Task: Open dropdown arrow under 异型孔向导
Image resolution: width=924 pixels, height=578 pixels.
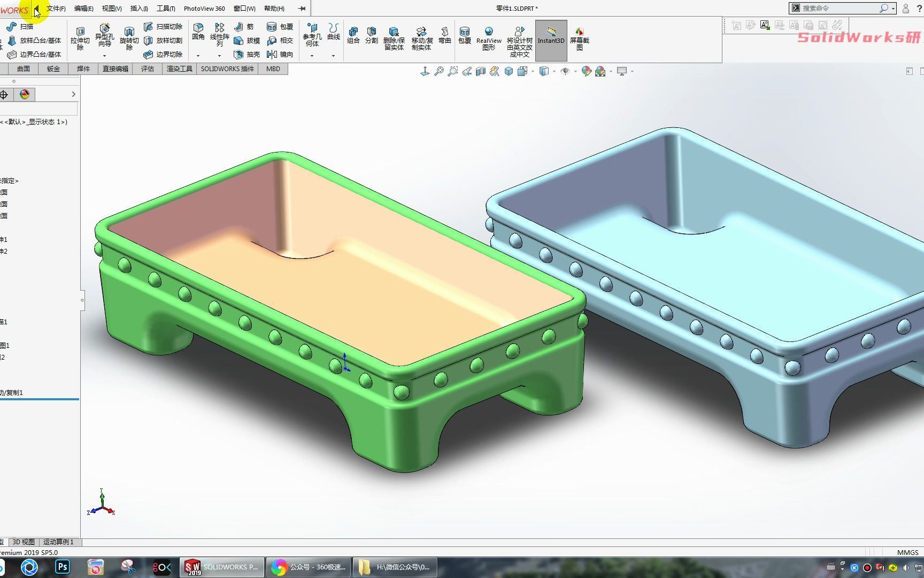Action: pos(104,56)
